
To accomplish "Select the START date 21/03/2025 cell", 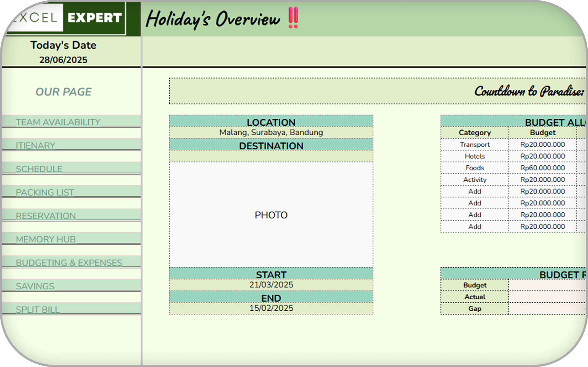I will pos(271,285).
